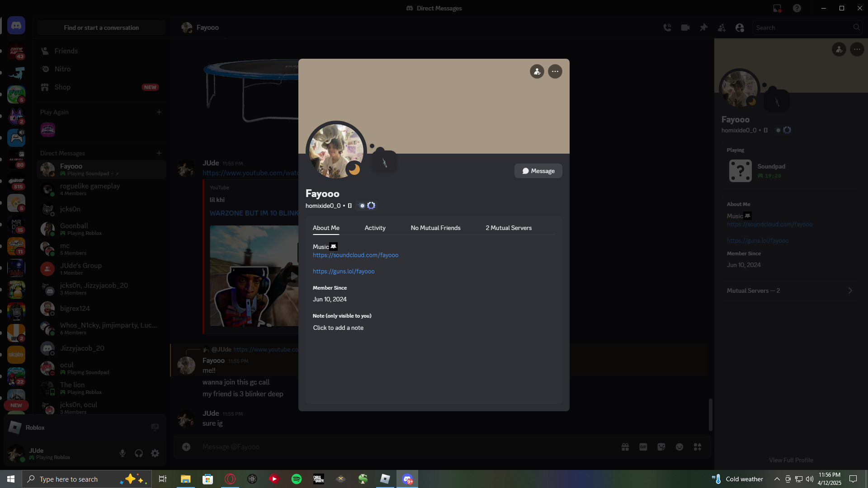
Task: Open the No Mutual Friends tab
Action: pos(436,228)
